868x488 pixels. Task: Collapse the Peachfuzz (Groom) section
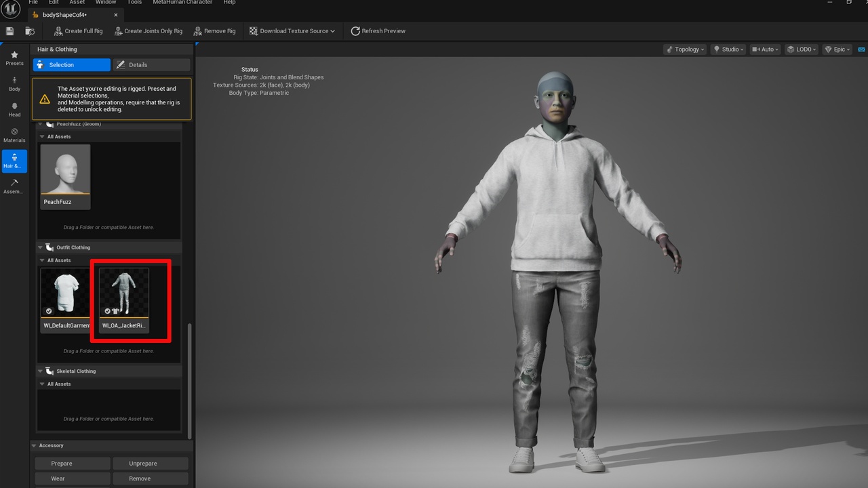(x=41, y=124)
